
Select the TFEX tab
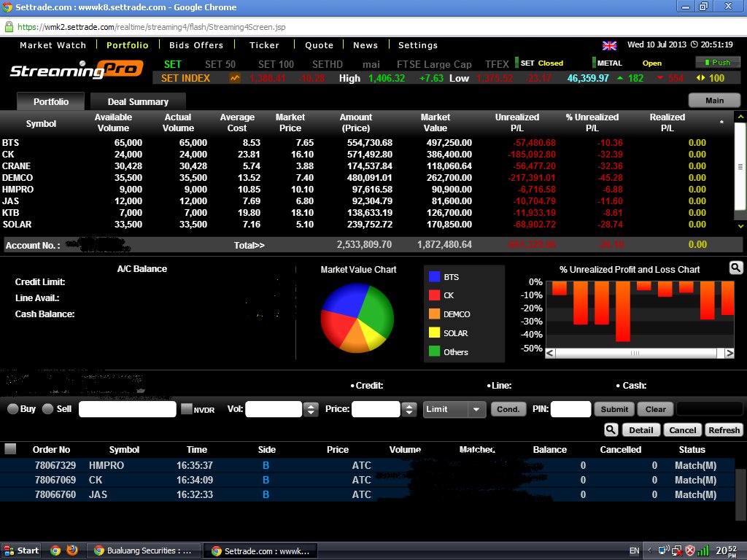pos(497,64)
